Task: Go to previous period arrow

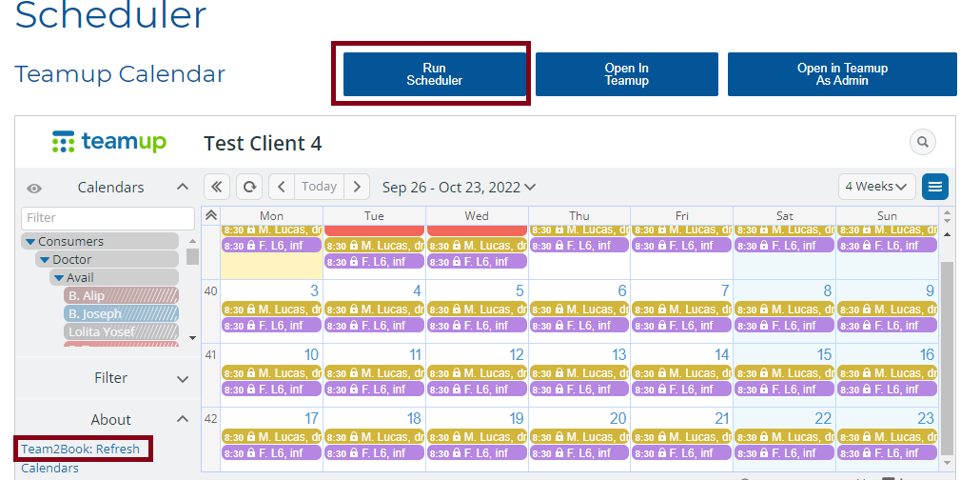Action: [282, 187]
